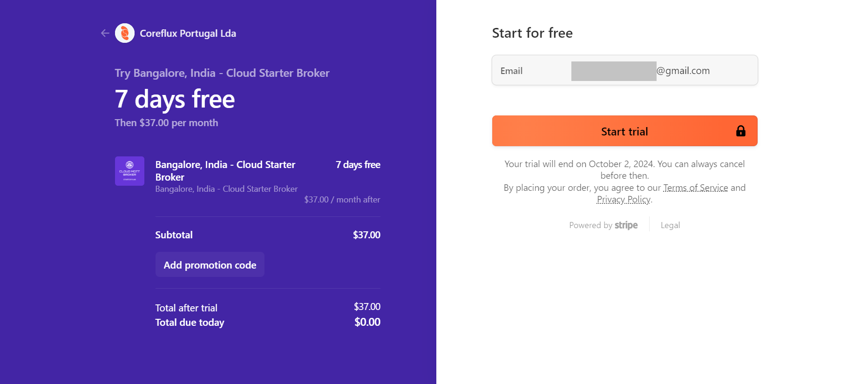Screen dimensions: 868x384
Task: Click the Start trial button
Action: (624, 131)
